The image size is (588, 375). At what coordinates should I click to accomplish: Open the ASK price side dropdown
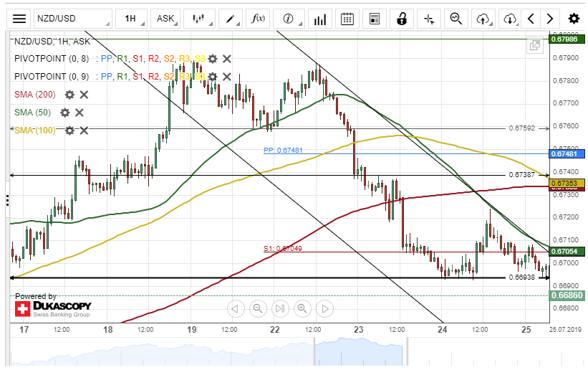(165, 19)
